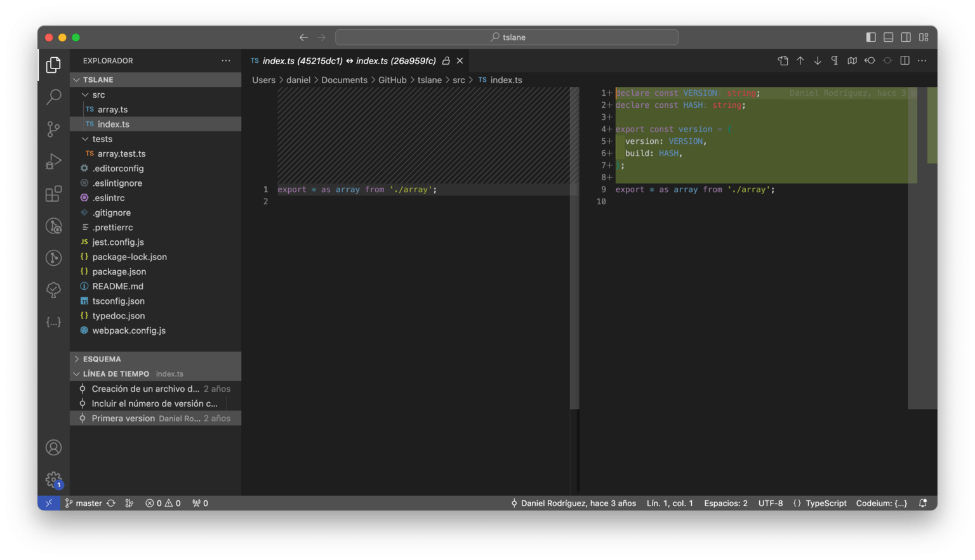Viewport: 975px width, 560px height.
Task: Open the Git Graph activity bar icon
Action: coord(53,257)
